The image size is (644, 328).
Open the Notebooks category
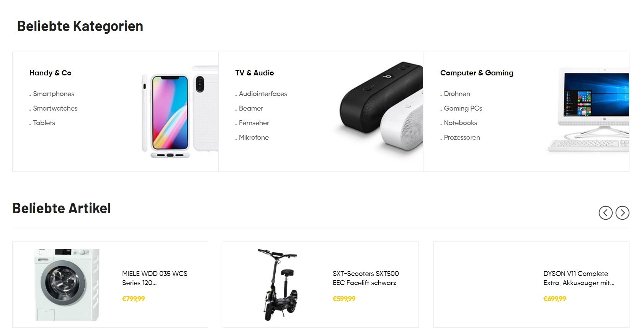[460, 123]
